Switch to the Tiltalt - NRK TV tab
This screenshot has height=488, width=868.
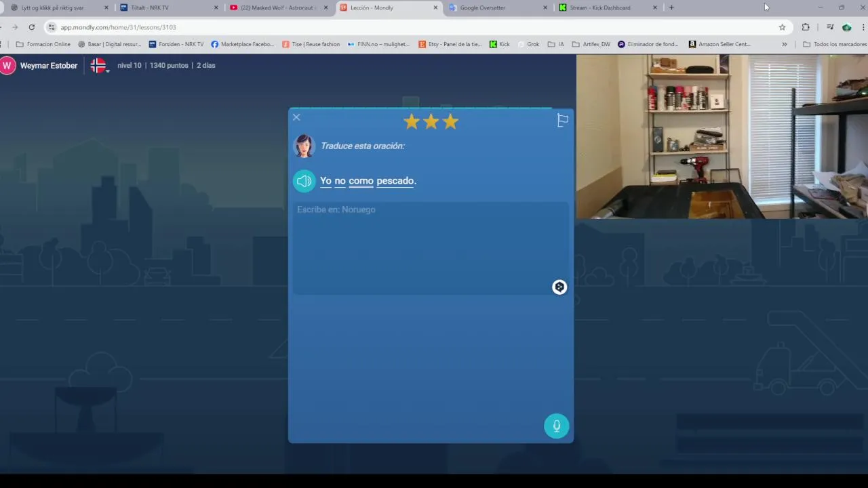(x=170, y=7)
